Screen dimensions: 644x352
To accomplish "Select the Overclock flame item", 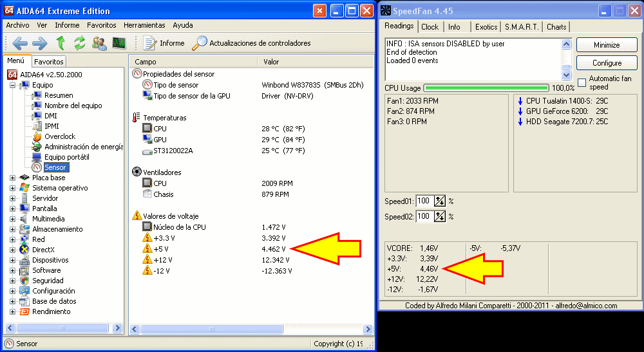I will 59,136.
